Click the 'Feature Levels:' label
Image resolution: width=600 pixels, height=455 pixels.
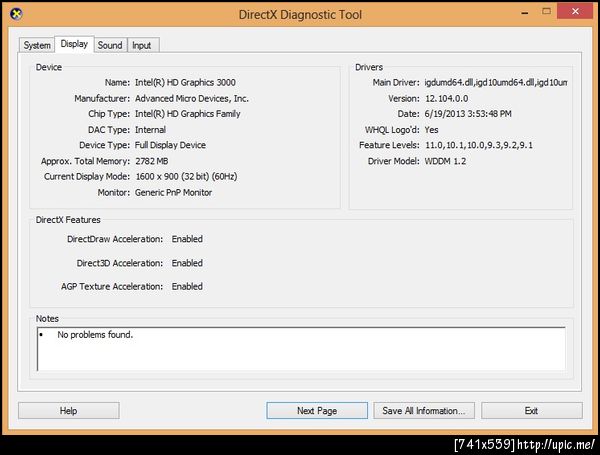pos(389,145)
